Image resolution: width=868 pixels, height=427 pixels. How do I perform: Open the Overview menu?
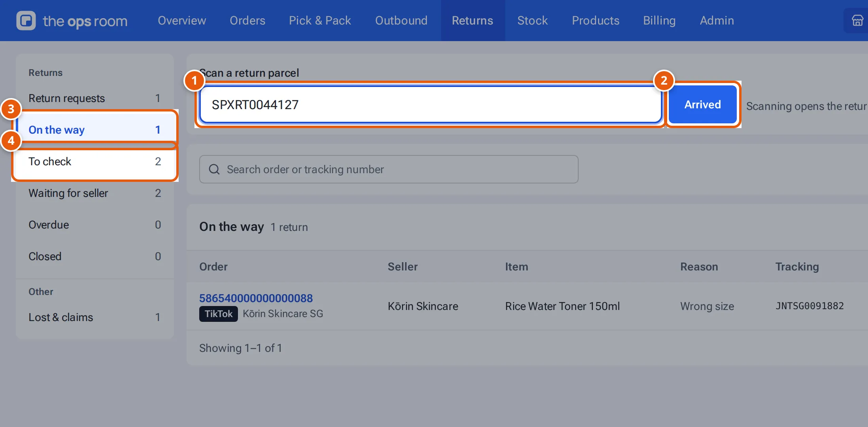coord(182,21)
